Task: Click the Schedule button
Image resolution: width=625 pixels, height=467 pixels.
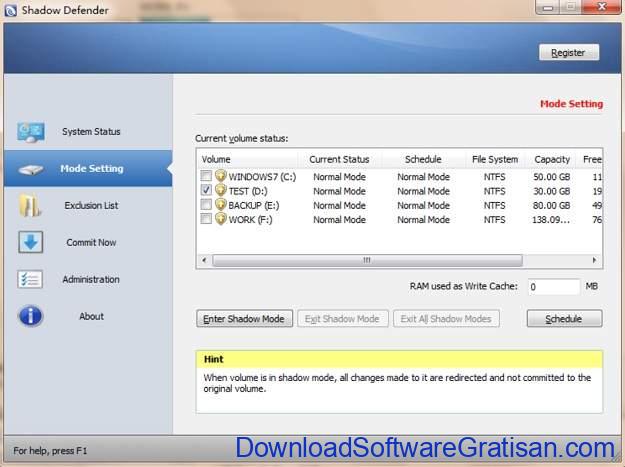Action: 564,319
